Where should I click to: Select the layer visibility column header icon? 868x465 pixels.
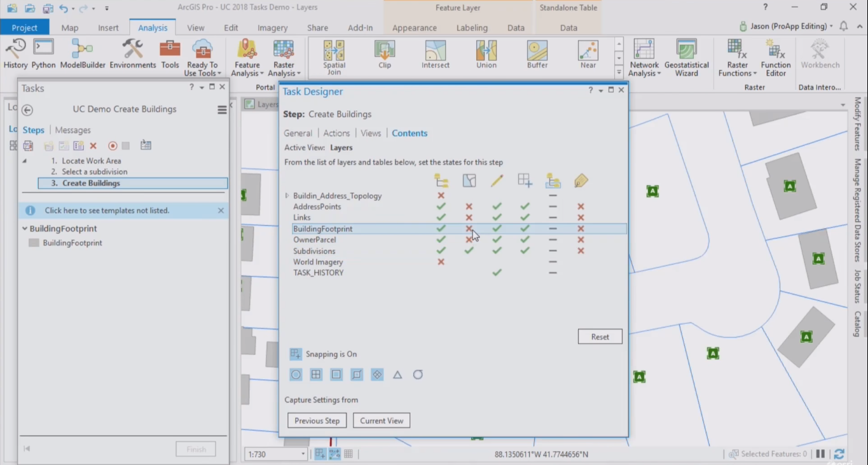(441, 181)
